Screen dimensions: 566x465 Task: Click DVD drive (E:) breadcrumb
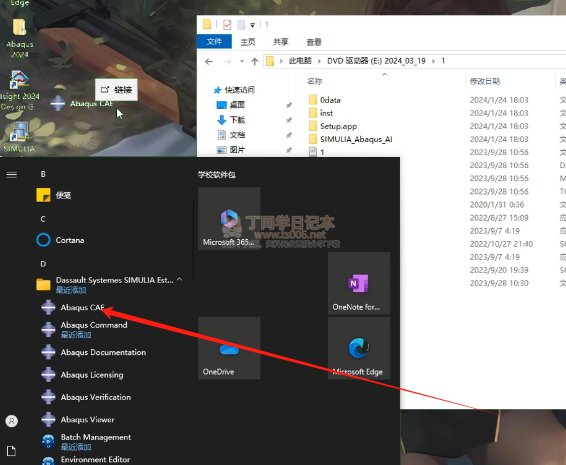[x=376, y=61]
